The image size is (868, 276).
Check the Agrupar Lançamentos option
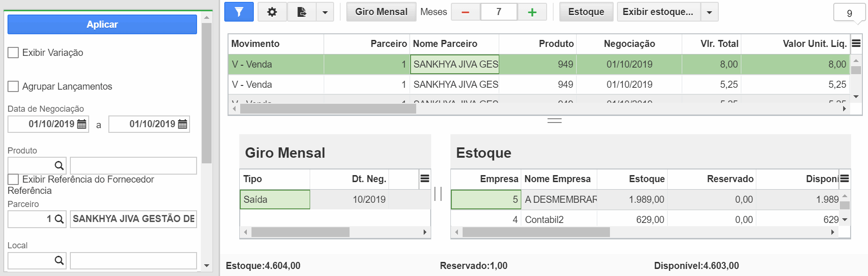pyautogui.click(x=13, y=86)
